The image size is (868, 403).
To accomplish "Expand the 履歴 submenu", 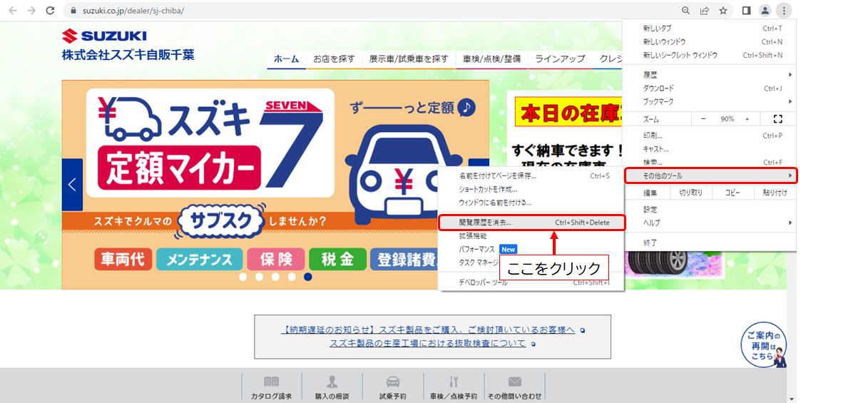I will [710, 74].
